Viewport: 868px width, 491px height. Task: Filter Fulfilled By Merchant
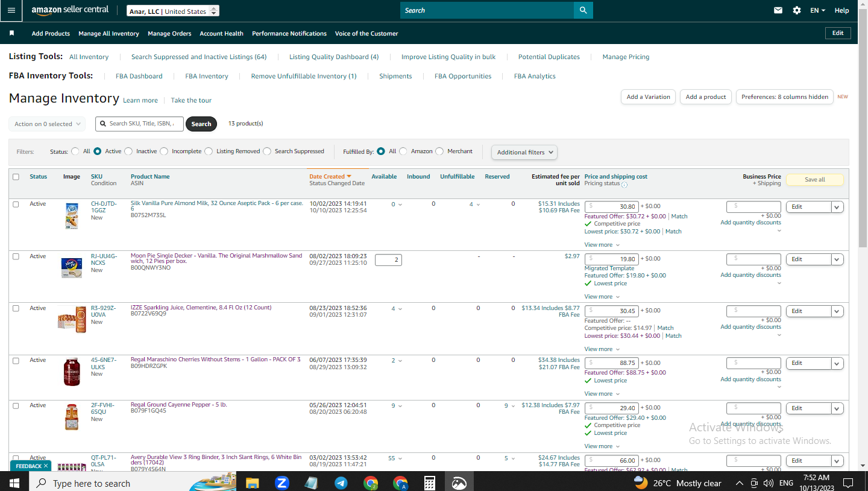pos(439,151)
